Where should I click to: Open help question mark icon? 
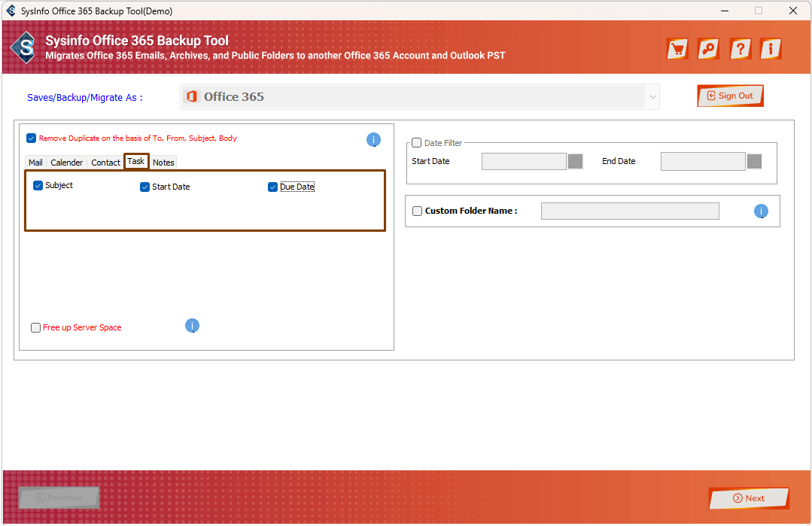pyautogui.click(x=740, y=49)
